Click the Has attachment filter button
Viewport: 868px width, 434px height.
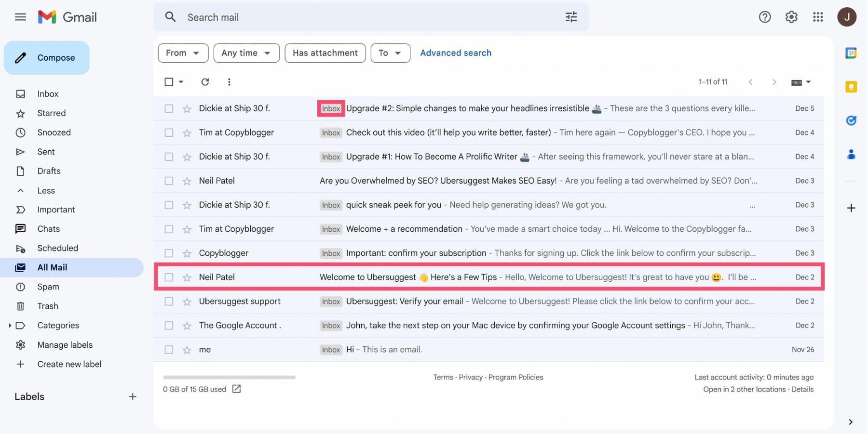[x=325, y=53]
